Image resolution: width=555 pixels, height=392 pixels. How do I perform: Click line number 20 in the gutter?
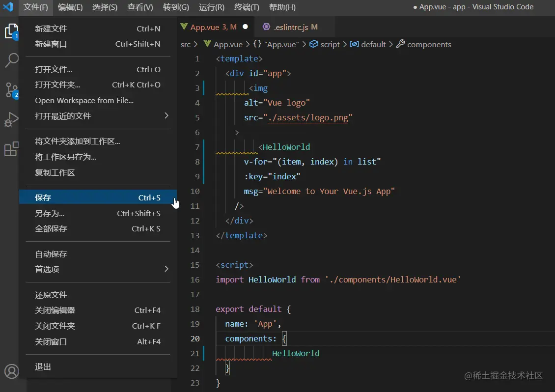195,339
